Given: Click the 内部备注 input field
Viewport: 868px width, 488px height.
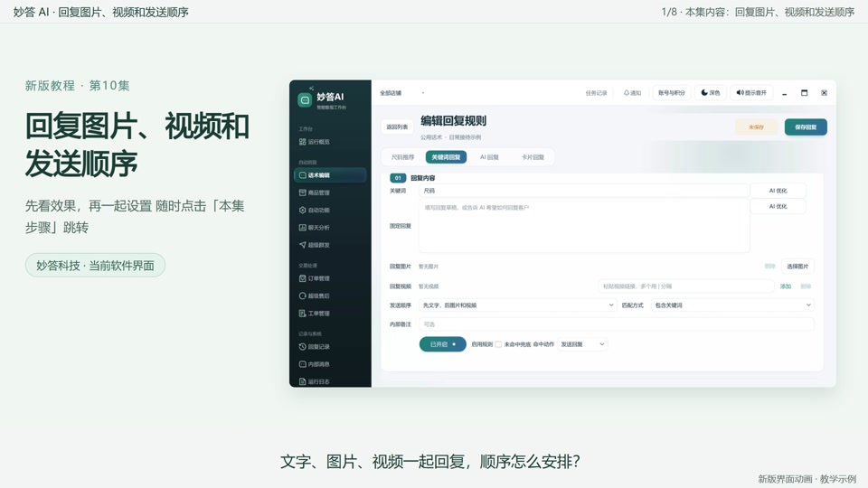Looking at the screenshot, I should [616, 324].
